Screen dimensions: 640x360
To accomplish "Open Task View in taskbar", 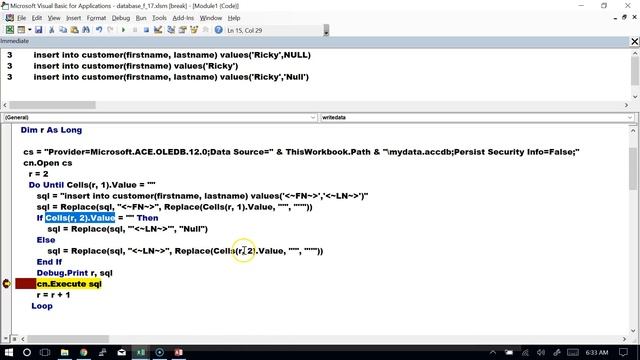I will coord(45,352).
